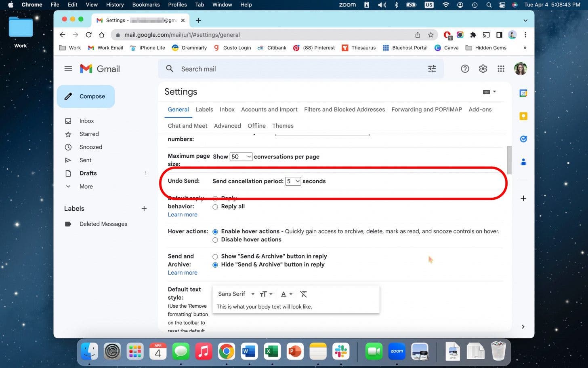Select Show Send & Archive button option
The width and height of the screenshot is (588, 368).
click(x=215, y=257)
